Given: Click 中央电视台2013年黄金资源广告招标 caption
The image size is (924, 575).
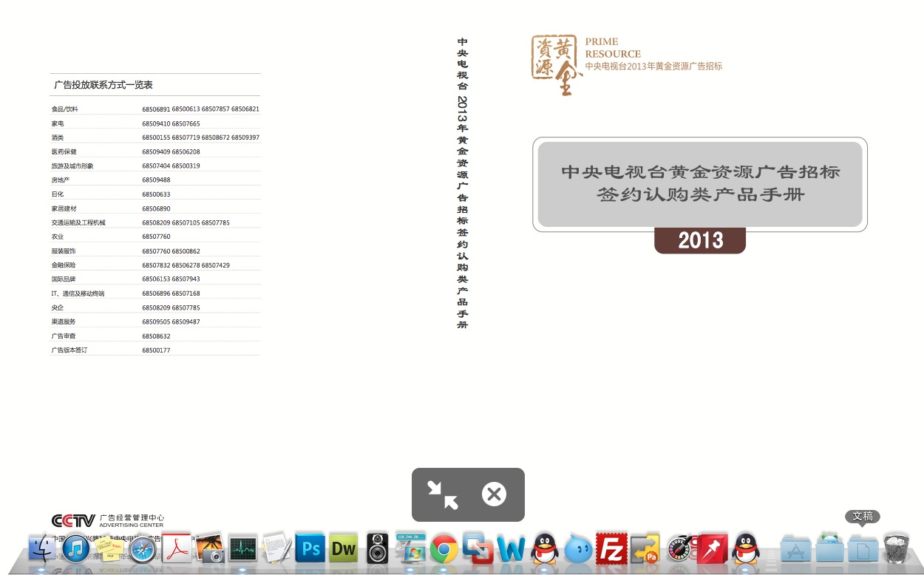Looking at the screenshot, I should click(x=653, y=66).
